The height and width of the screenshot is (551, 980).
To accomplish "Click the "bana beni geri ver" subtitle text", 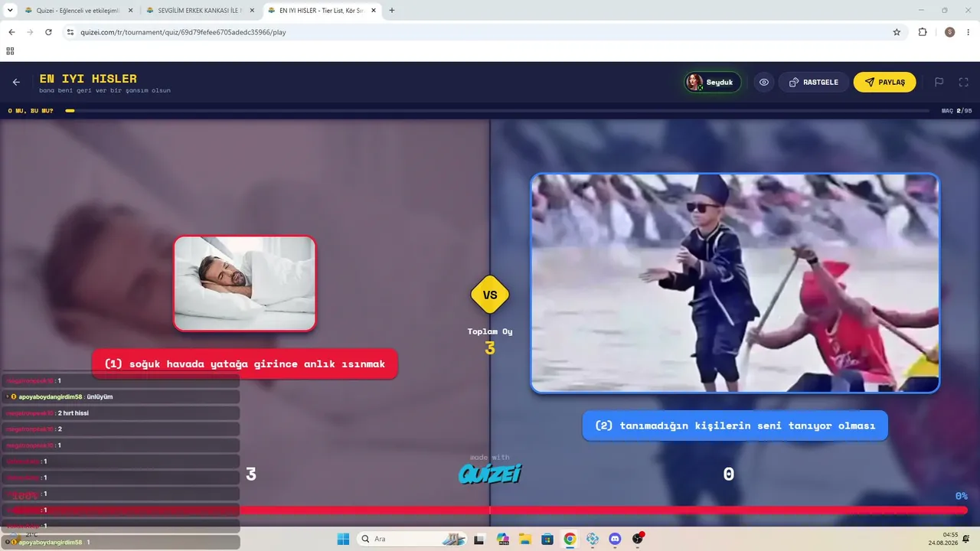I will click(105, 90).
